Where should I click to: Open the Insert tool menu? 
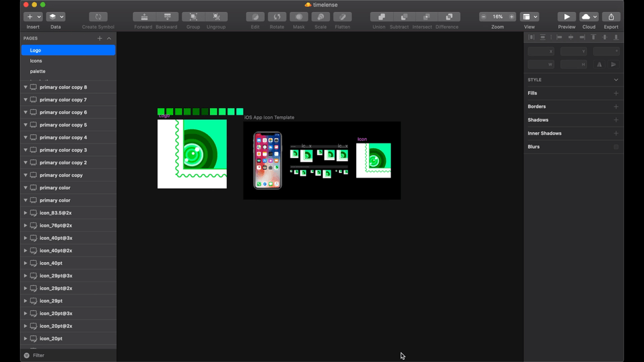click(x=33, y=17)
